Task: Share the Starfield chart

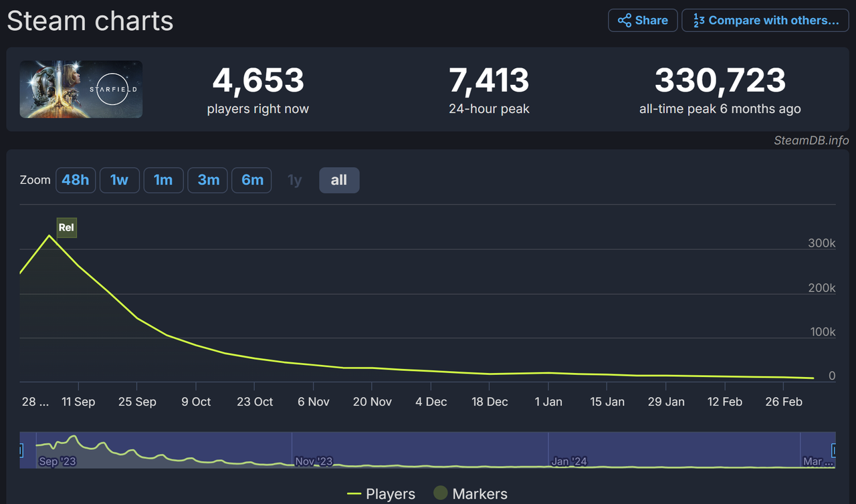Action: point(643,20)
